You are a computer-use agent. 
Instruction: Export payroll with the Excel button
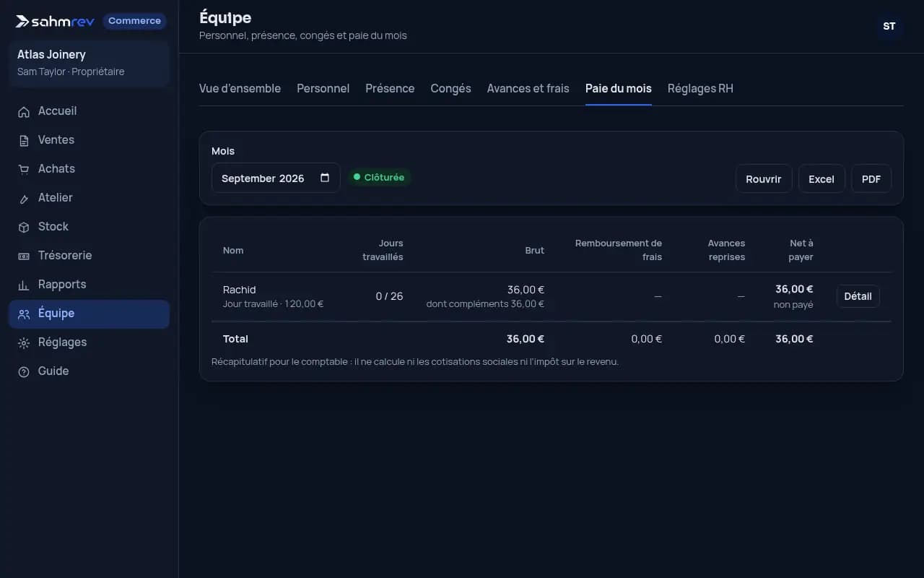pyautogui.click(x=821, y=179)
